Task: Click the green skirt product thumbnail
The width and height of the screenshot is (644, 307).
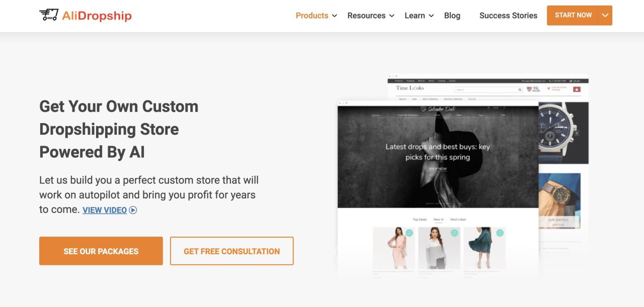Action: click(x=485, y=248)
